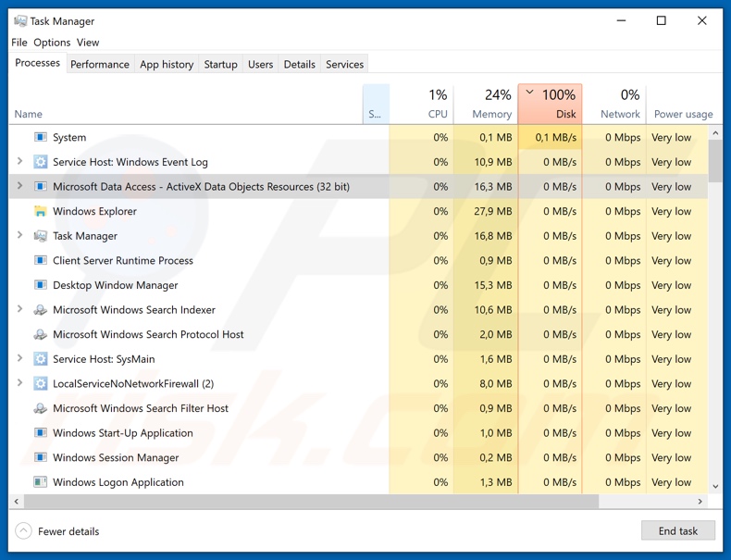Click the Windows Logon Application icon
731x560 pixels.
(41, 482)
